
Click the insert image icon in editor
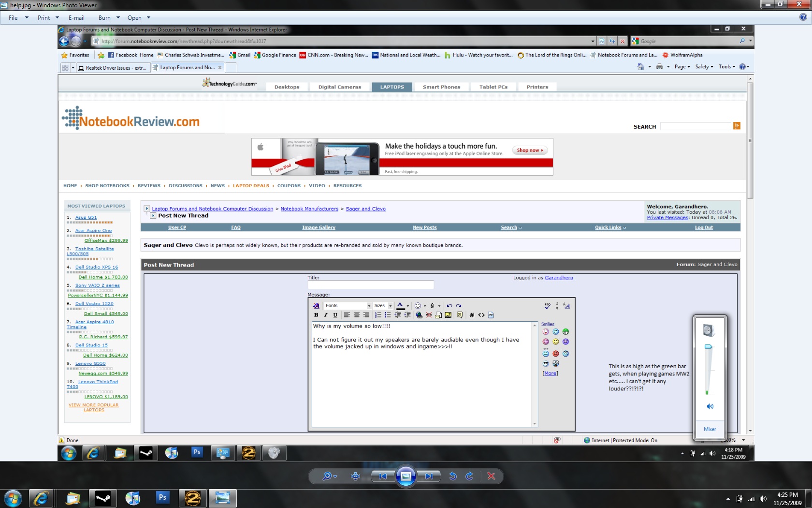pyautogui.click(x=448, y=315)
